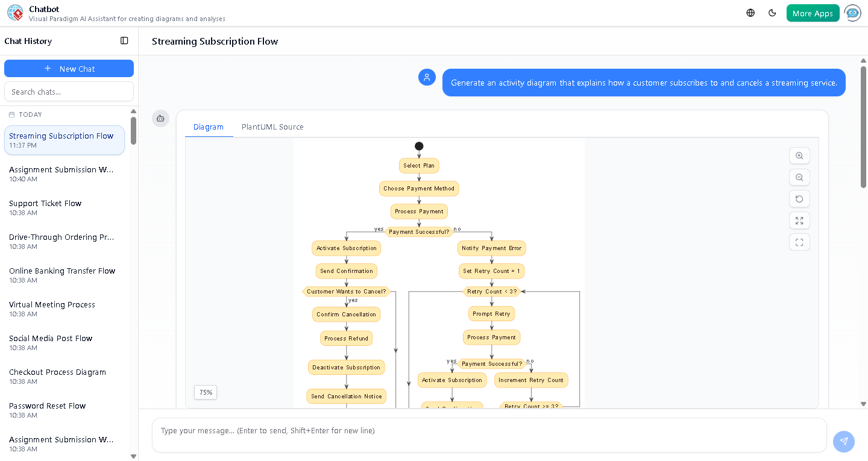Viewport: 868px width, 461px height.
Task: Collapse the Chat History sidebar
Action: pos(124,40)
